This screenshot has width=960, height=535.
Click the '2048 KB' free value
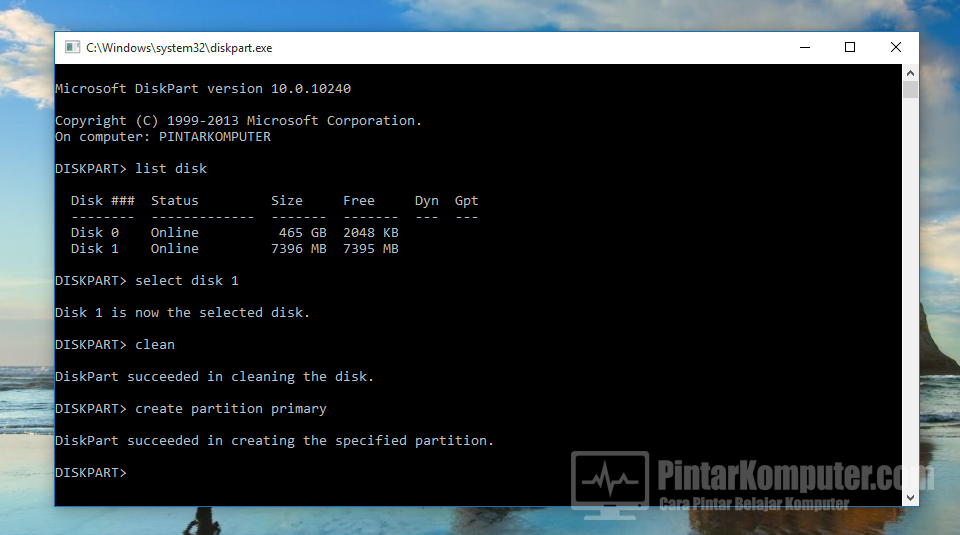370,233
